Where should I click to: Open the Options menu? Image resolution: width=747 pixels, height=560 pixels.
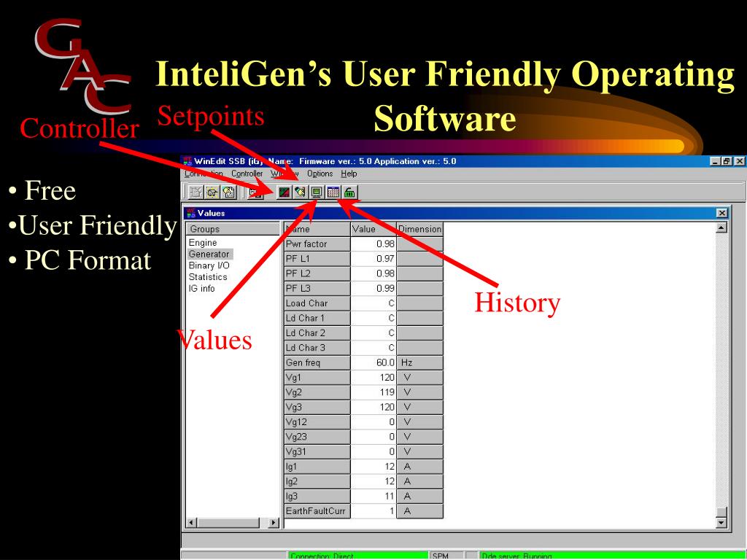click(x=320, y=174)
